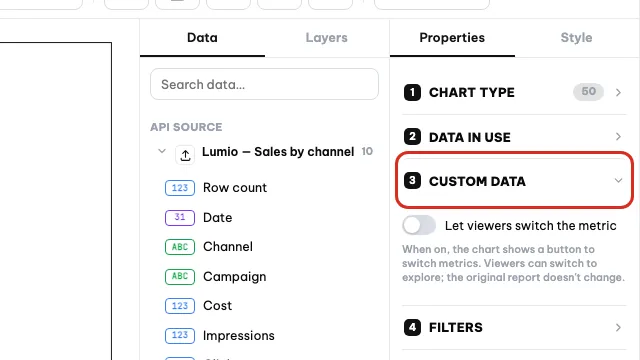Expand the Filters section chevron
640x360 pixels.
coord(618,327)
